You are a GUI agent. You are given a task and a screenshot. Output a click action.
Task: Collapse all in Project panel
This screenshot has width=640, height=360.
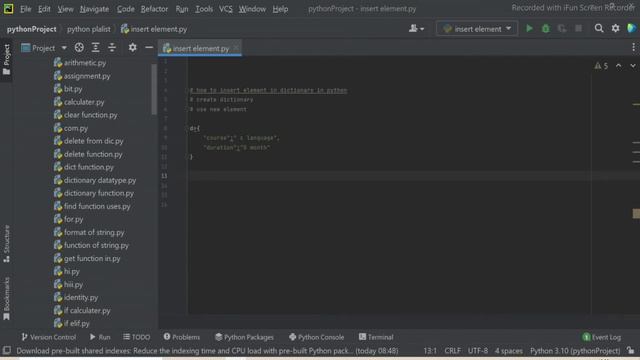click(x=112, y=48)
